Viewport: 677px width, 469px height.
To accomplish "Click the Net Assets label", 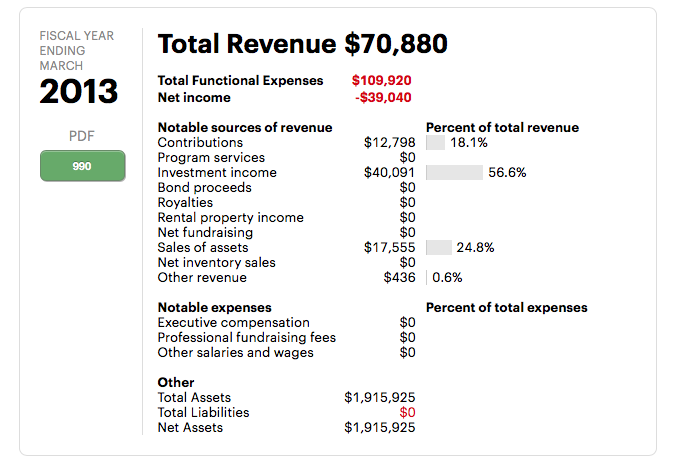I will tap(190, 428).
